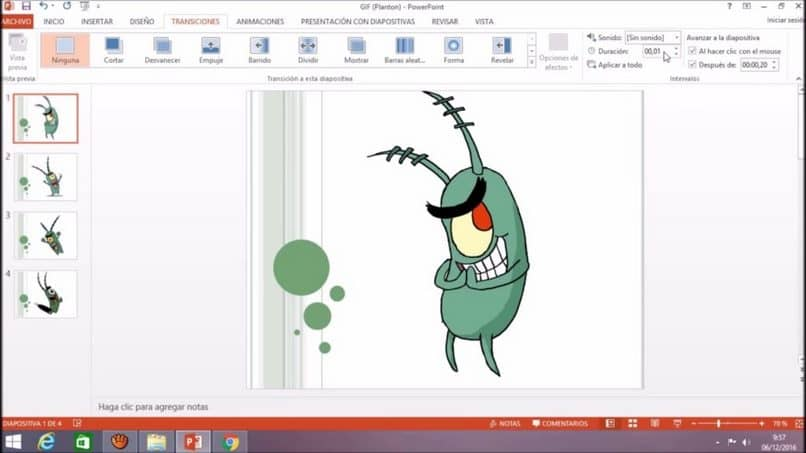Toggle the Después de checkbox
806x453 pixels.
pyautogui.click(x=692, y=65)
